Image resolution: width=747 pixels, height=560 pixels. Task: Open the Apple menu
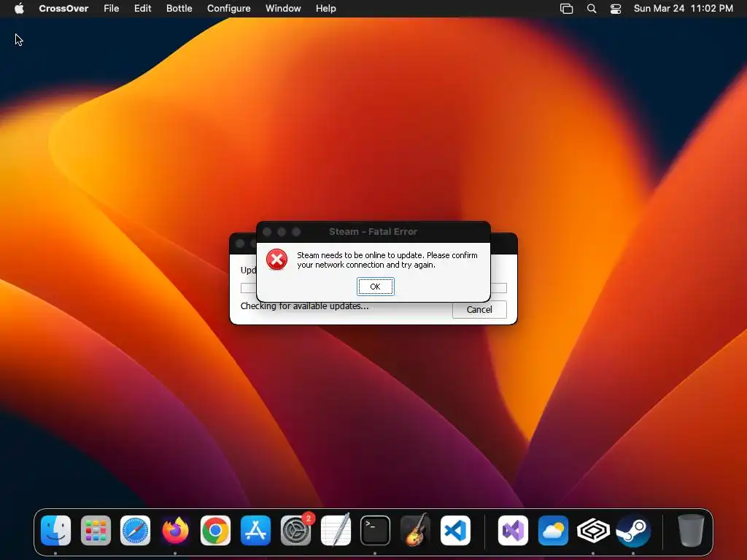point(19,9)
